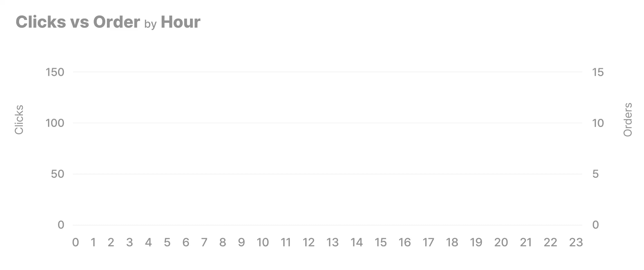Select the 50 tick on the Clicks axis
Image resolution: width=644 pixels, height=270 pixels.
tap(58, 174)
